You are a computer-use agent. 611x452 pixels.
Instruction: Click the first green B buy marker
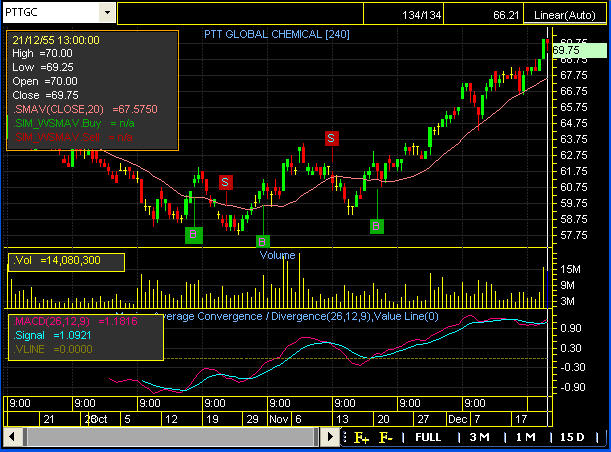pyautogui.click(x=194, y=235)
